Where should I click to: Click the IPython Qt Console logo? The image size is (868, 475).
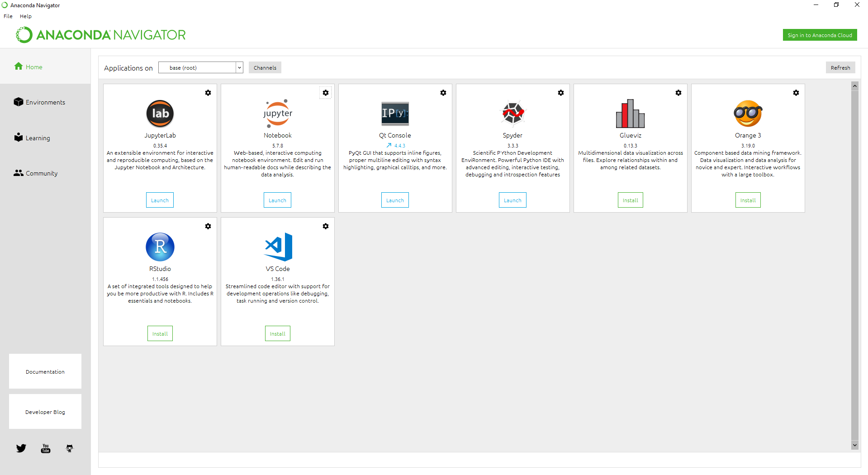point(395,114)
